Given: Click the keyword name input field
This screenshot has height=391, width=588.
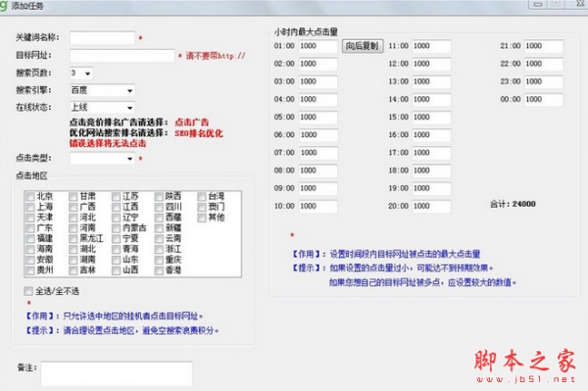Looking at the screenshot, I should (x=102, y=38).
